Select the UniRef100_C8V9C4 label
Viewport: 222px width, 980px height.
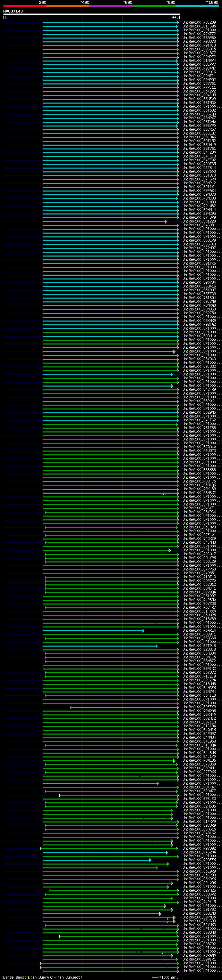pos(199,512)
